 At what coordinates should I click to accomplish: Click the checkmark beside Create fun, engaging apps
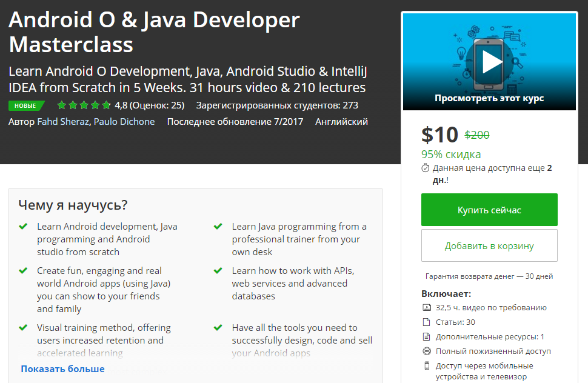point(23,270)
